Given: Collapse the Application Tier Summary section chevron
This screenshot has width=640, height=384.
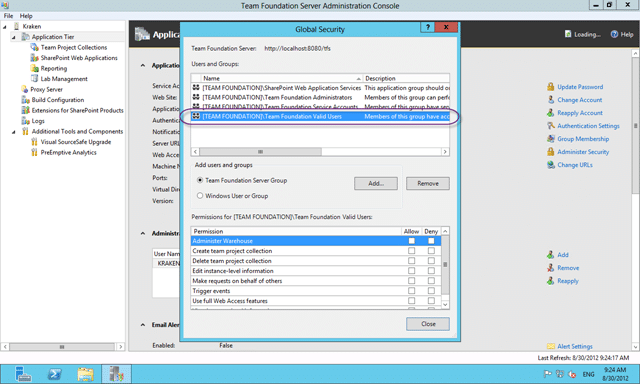Looking at the screenshot, I should (143, 65).
